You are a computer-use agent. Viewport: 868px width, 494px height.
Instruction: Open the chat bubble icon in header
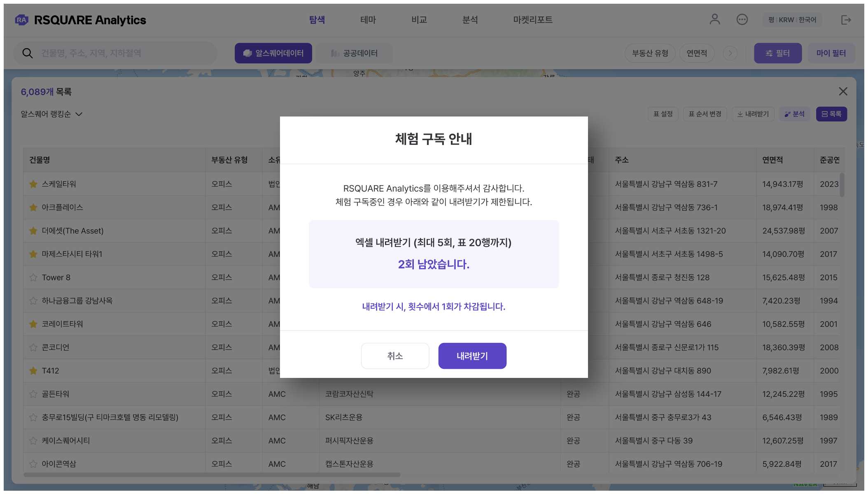click(x=742, y=19)
